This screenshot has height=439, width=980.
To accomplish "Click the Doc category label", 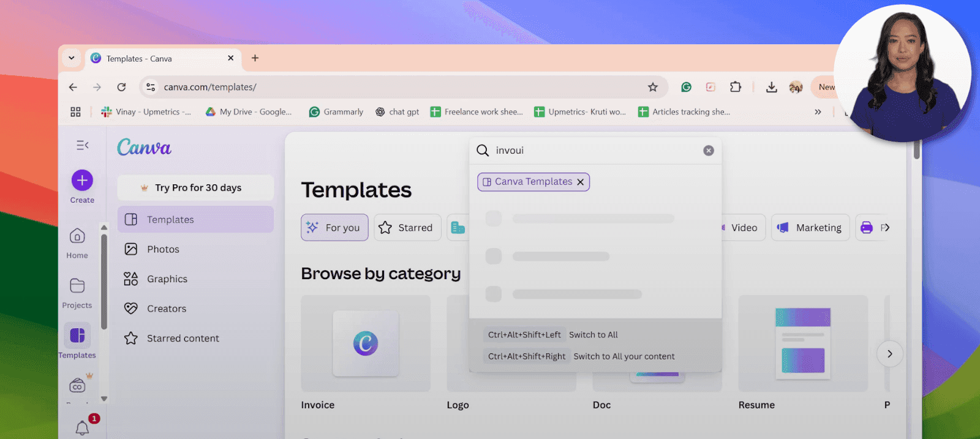I will [601, 405].
